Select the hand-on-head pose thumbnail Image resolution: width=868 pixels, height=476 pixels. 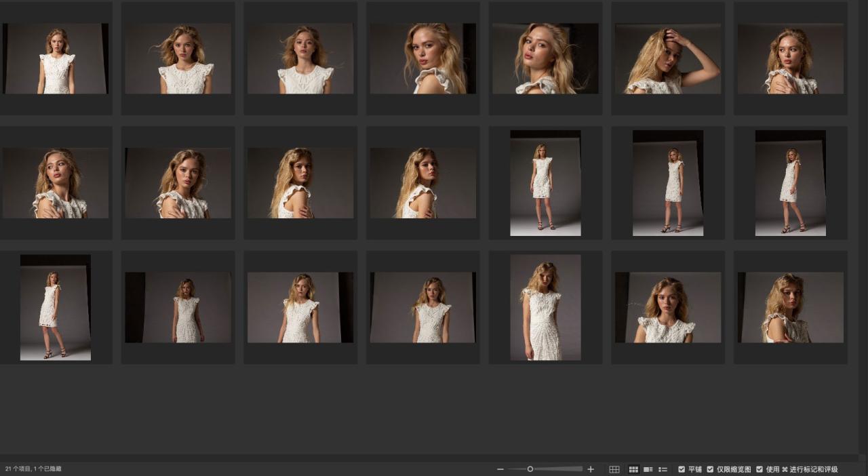click(x=668, y=59)
